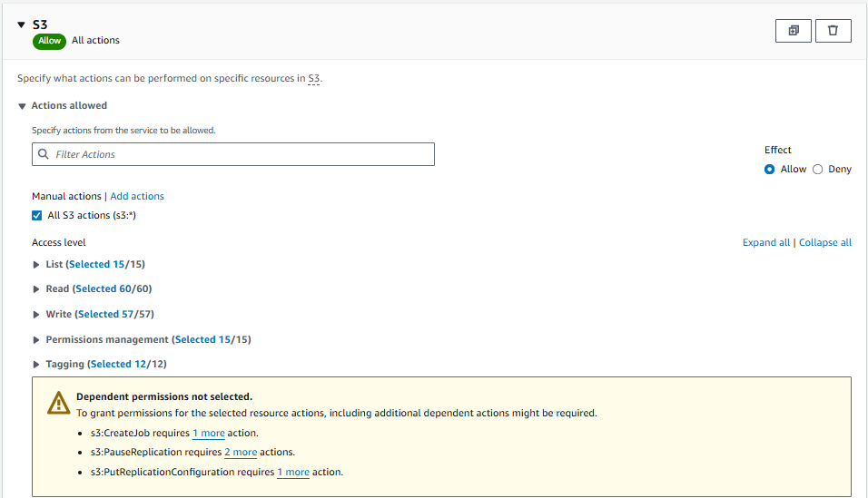Delete the S3 permission statement

[833, 31]
